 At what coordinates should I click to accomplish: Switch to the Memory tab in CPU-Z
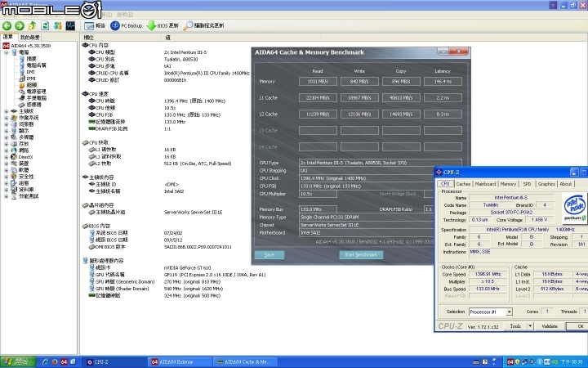click(x=508, y=184)
